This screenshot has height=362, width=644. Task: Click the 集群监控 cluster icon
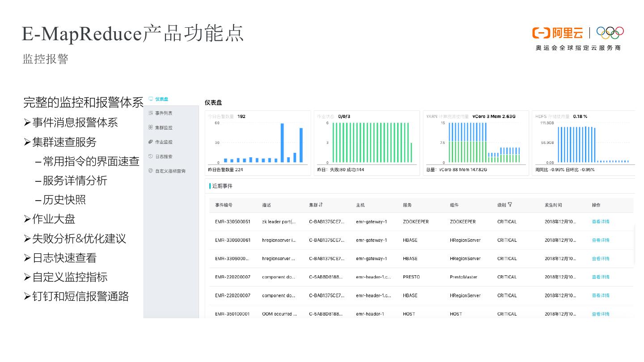(151, 128)
